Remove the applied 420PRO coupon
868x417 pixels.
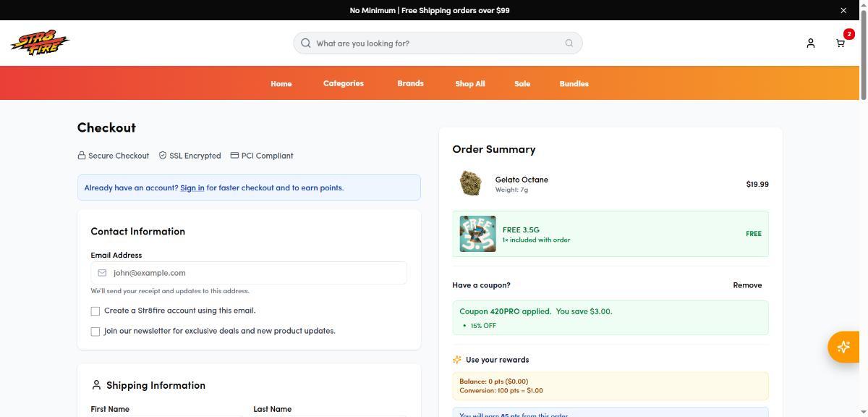746,285
